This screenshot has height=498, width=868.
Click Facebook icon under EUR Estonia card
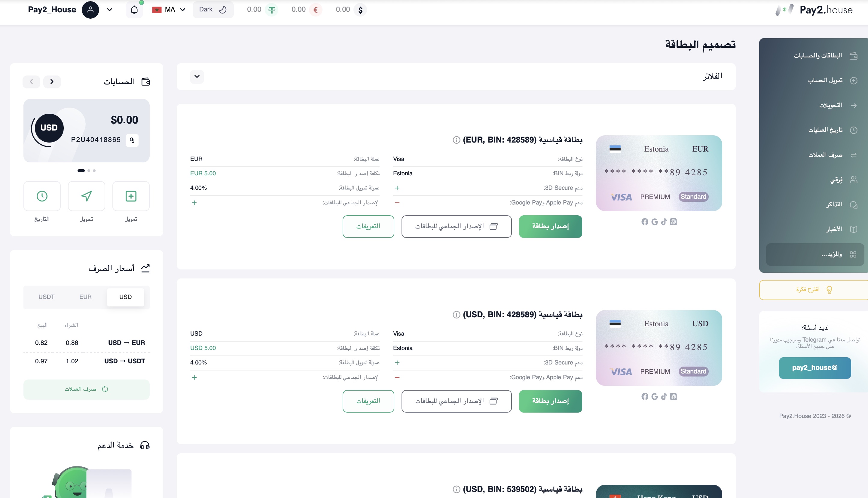point(645,222)
